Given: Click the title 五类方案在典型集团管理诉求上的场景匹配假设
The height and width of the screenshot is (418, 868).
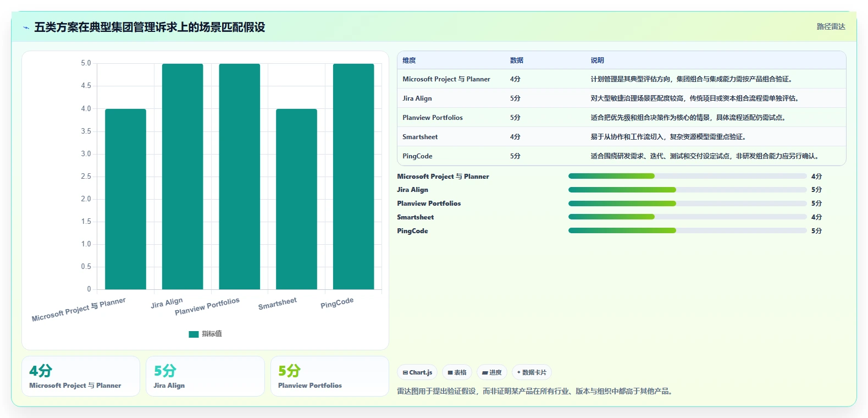Looking at the screenshot, I should tap(150, 27).
